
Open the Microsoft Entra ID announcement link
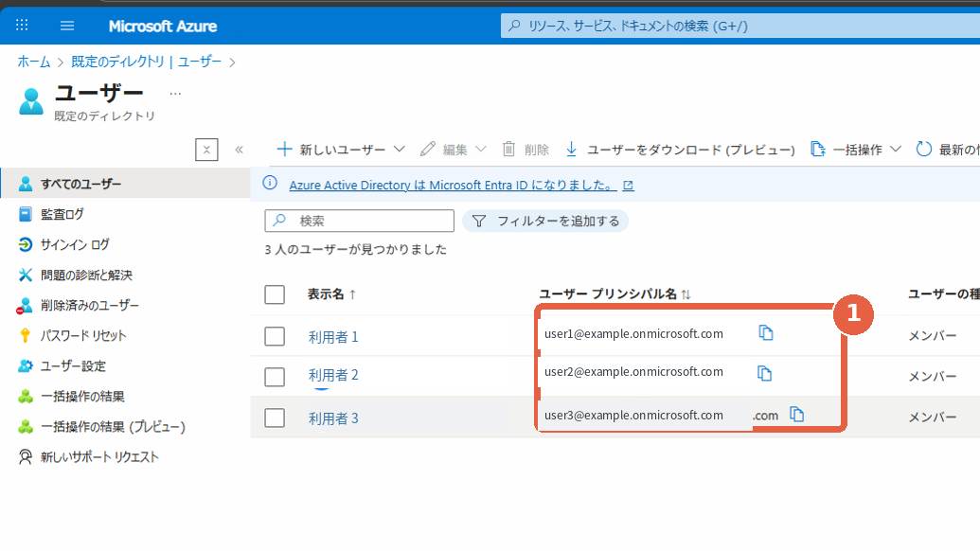tap(453, 185)
